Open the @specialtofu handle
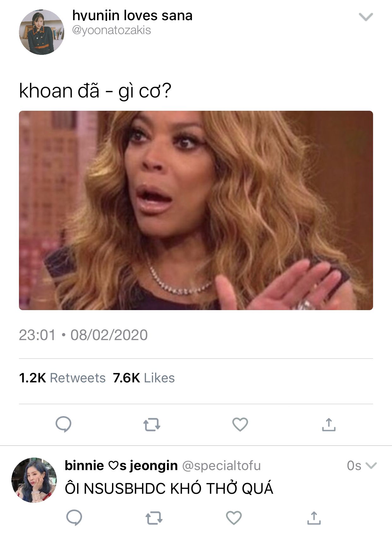The width and height of the screenshot is (392, 542). [222, 466]
